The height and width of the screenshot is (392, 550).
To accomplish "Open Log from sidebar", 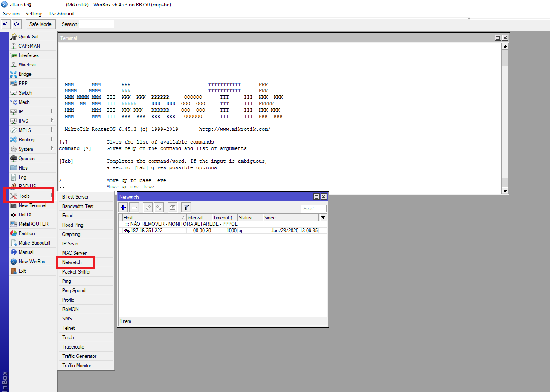I will pyautogui.click(x=33, y=177).
